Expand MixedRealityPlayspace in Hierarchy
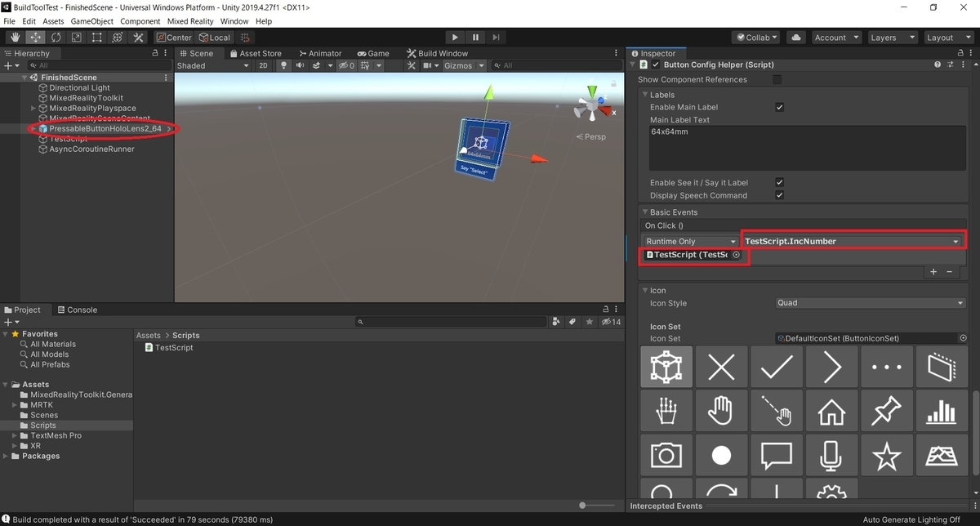980x526 pixels. (33, 108)
